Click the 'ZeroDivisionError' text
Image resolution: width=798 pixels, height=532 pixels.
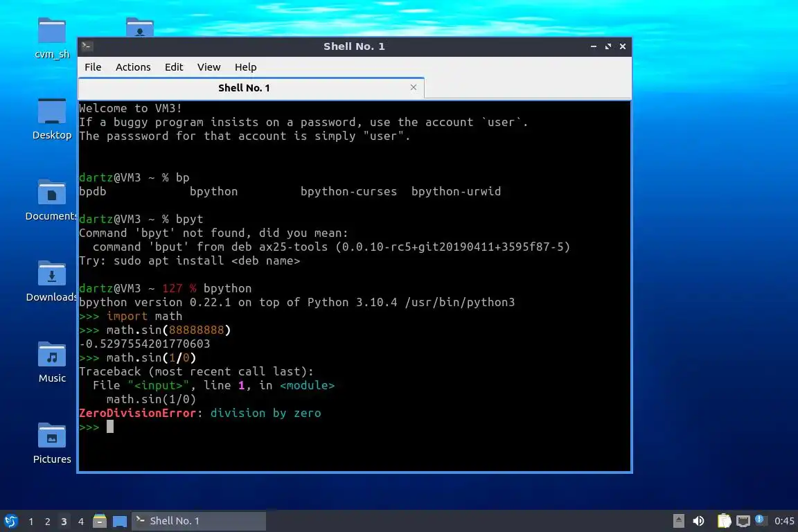137,413
